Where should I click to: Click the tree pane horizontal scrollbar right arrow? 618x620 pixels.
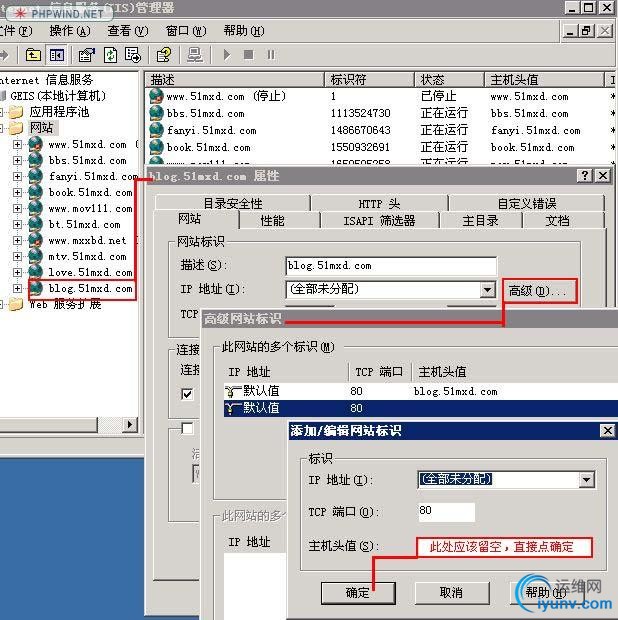click(x=130, y=425)
